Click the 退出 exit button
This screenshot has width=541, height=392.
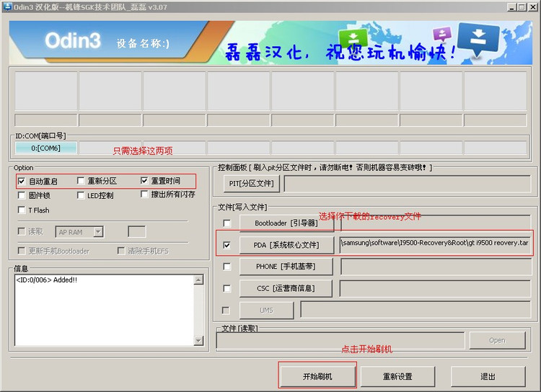tap(488, 376)
